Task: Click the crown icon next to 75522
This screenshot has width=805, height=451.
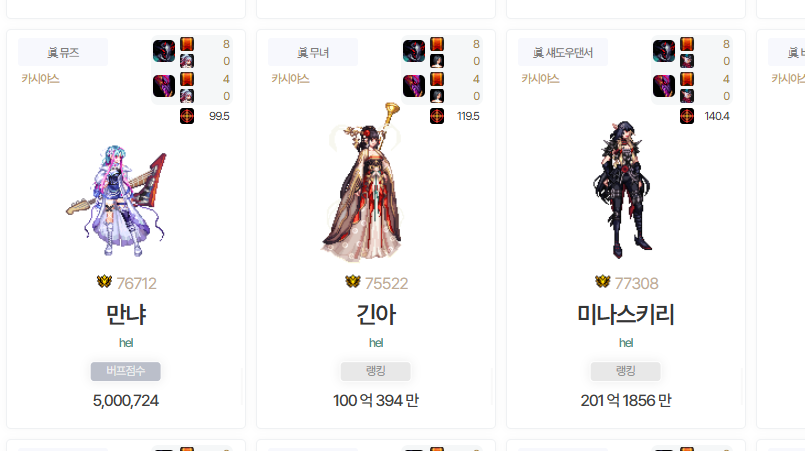Action: [x=353, y=281]
